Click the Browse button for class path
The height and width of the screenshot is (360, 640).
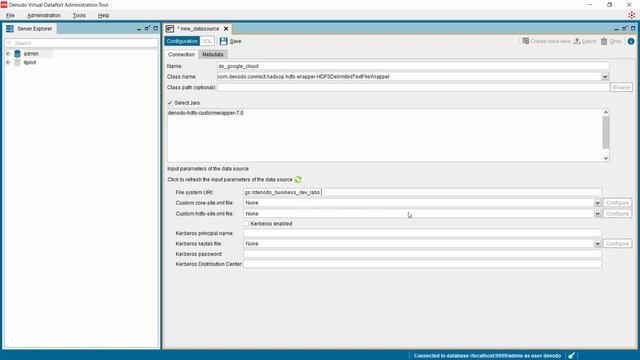pos(621,87)
